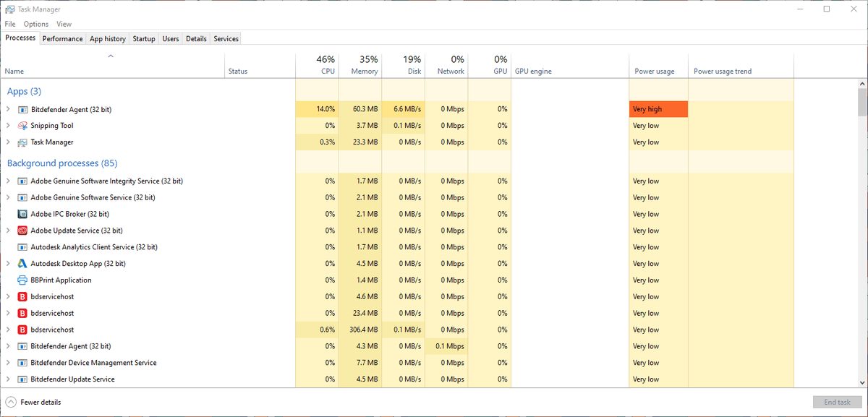Expand the Snipping Tool process group
This screenshot has width=868, height=417.
click(x=8, y=126)
